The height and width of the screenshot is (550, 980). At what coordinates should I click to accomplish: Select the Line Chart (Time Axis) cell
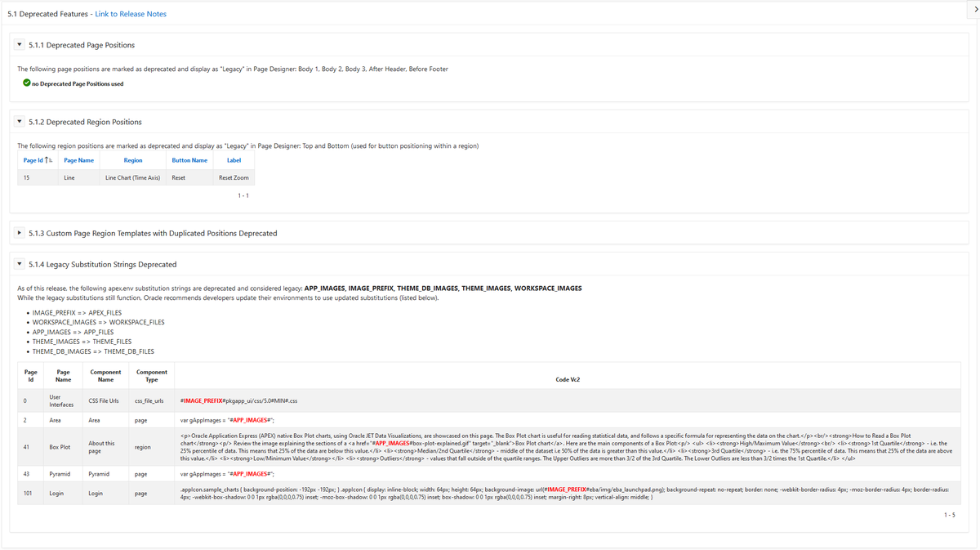[x=132, y=177]
